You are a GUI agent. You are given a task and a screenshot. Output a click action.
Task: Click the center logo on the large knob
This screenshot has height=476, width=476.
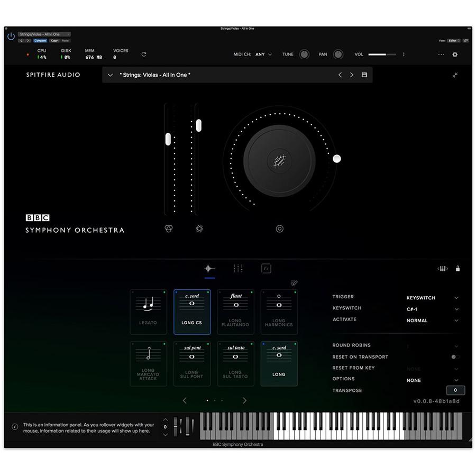click(x=279, y=161)
